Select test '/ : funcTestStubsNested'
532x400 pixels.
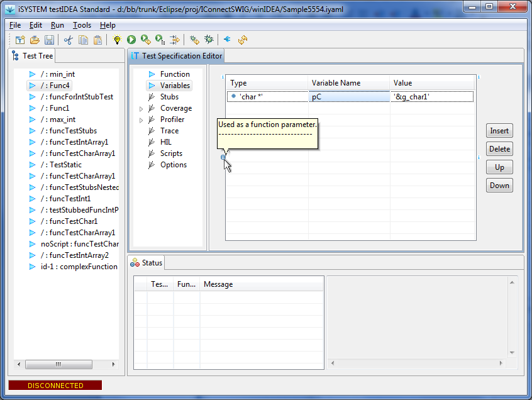[80, 187]
